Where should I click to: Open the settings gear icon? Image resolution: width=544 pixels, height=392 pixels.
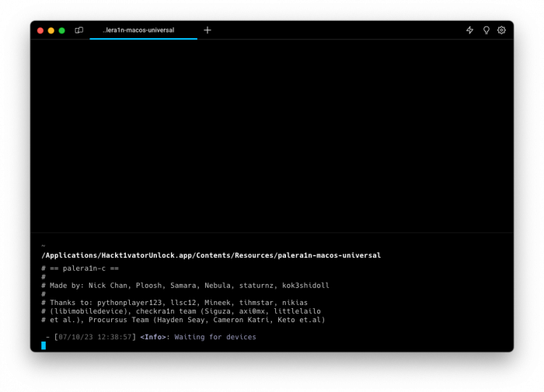(x=502, y=30)
